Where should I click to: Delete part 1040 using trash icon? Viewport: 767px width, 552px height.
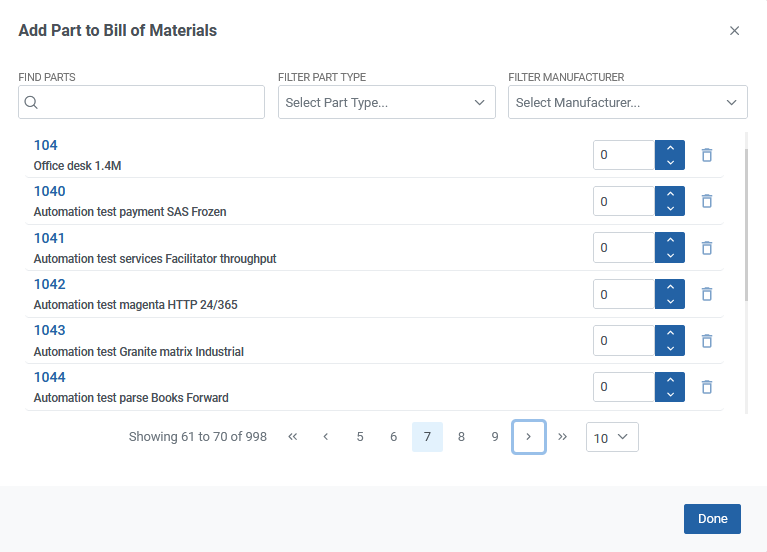(707, 201)
